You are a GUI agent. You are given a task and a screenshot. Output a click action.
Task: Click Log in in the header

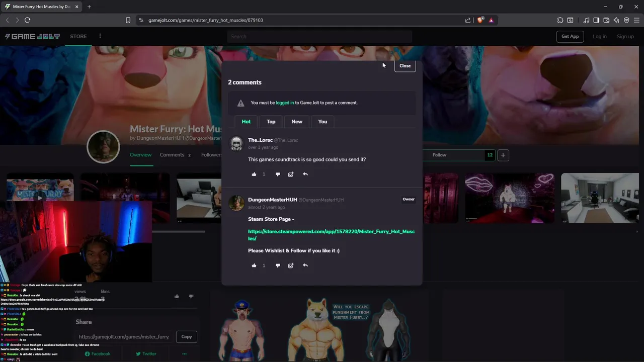pos(600,36)
